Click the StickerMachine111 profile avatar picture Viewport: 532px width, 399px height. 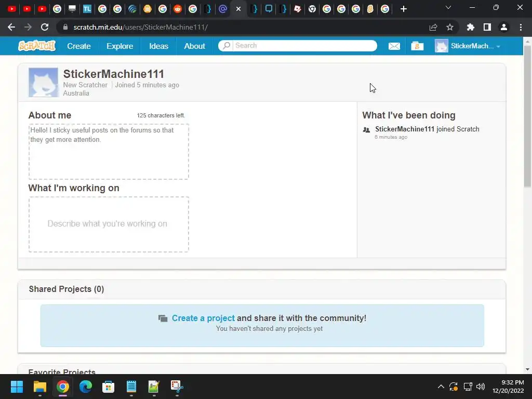point(43,83)
